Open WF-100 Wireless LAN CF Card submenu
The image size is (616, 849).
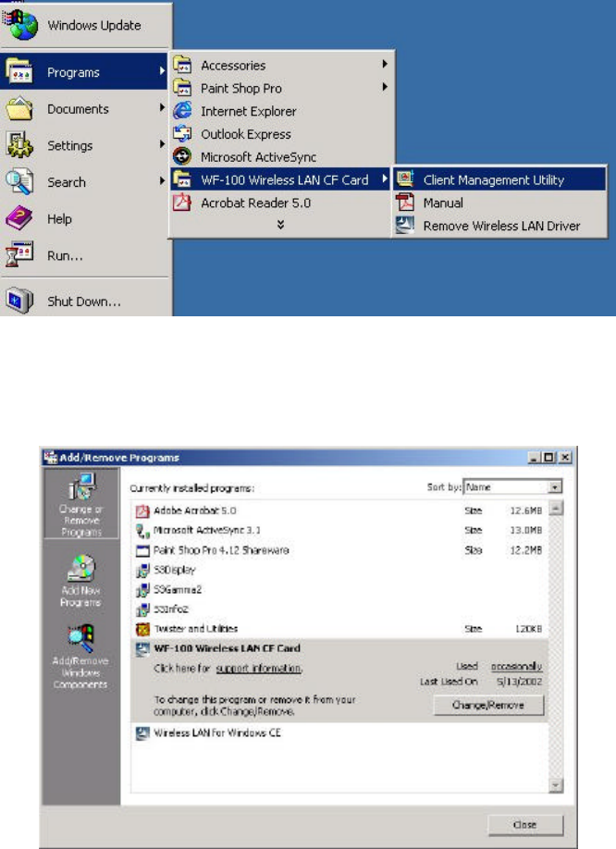[x=281, y=179]
